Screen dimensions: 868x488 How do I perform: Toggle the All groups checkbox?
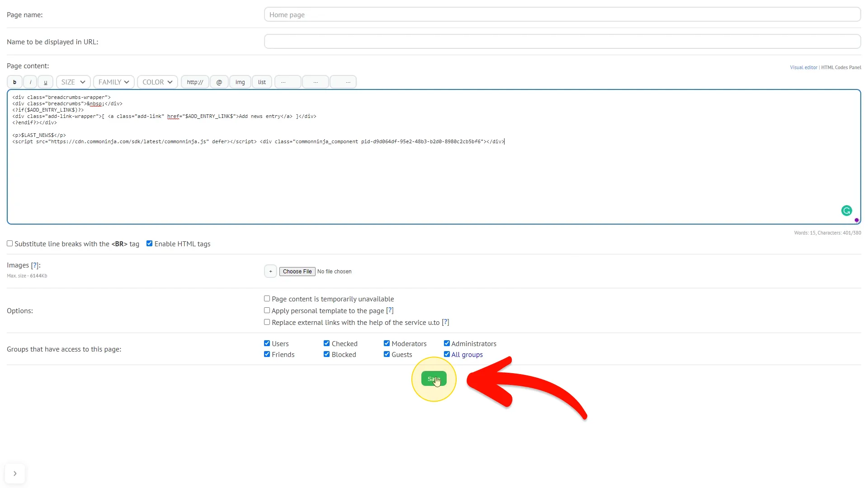click(x=447, y=354)
